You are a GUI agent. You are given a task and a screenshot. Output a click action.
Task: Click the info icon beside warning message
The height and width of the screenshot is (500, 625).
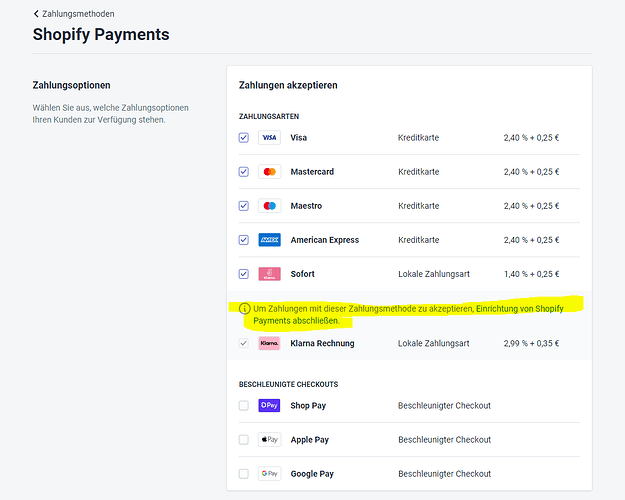(x=245, y=309)
